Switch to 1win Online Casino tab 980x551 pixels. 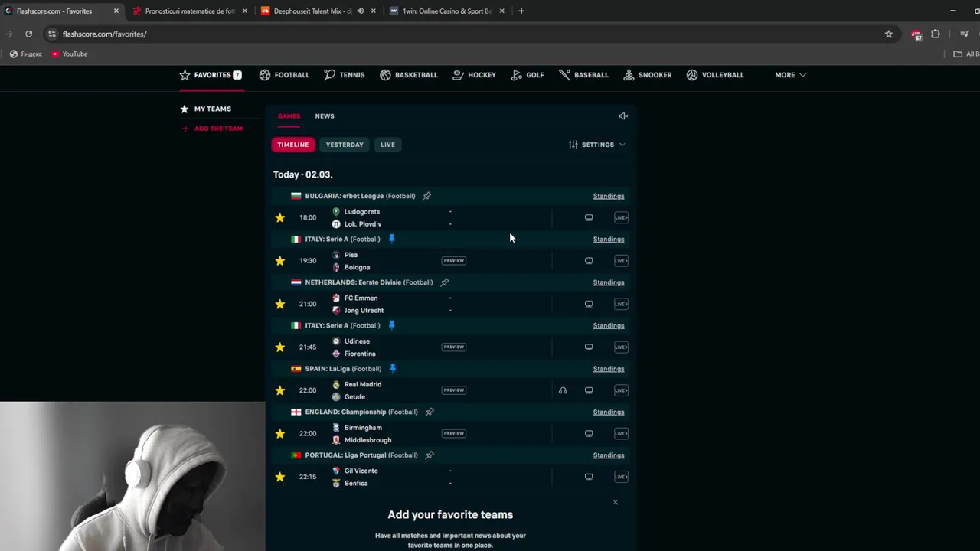(x=446, y=11)
